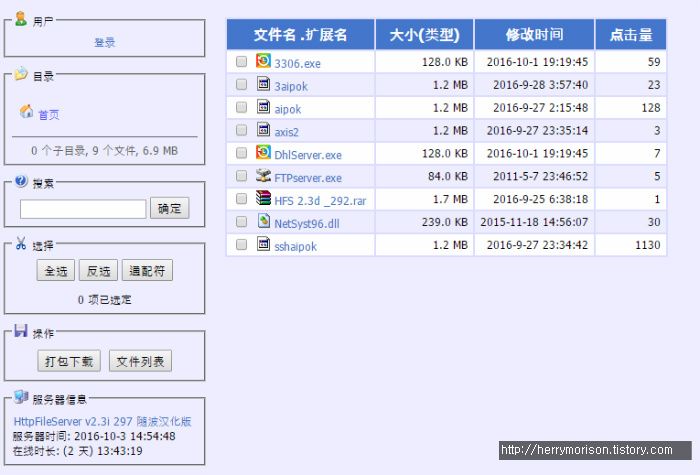Click the 3aipok file icon
This screenshot has height=475, width=700.
[263, 83]
